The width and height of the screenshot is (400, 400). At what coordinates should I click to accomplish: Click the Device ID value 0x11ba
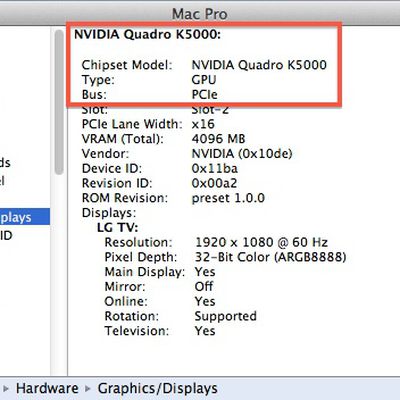tap(215, 168)
